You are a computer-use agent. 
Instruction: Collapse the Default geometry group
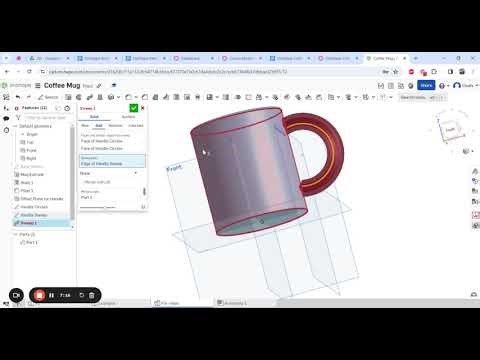tap(15, 126)
